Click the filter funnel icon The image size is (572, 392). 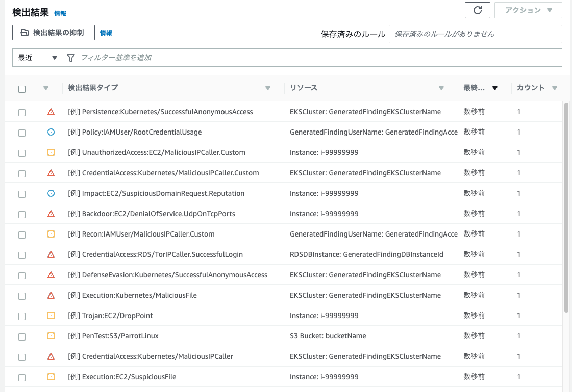click(71, 58)
